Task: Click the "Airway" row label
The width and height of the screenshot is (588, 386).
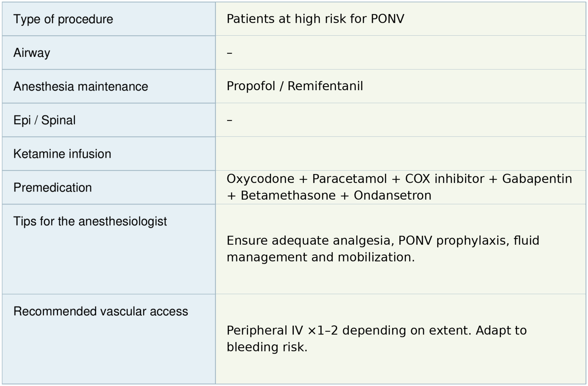Action: tap(32, 53)
